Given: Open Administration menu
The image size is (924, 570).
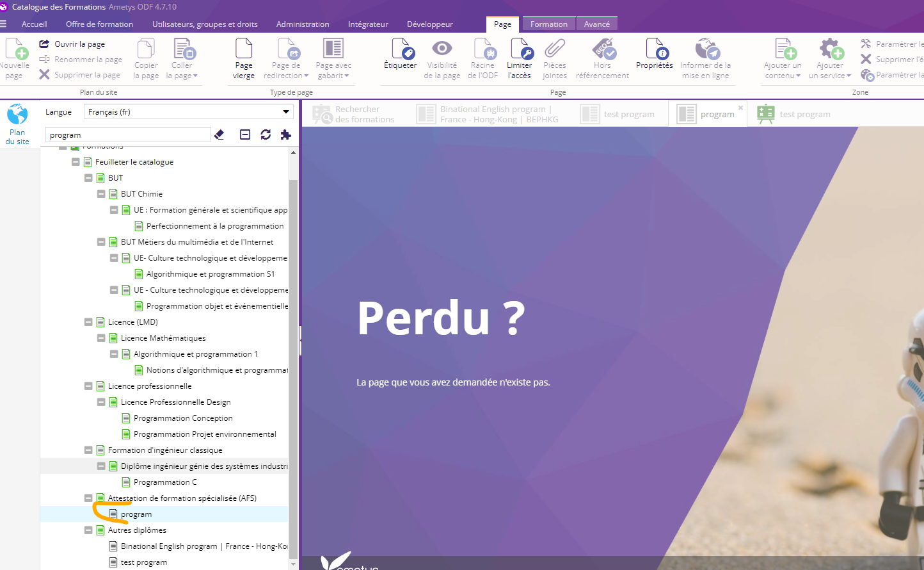Looking at the screenshot, I should [303, 24].
